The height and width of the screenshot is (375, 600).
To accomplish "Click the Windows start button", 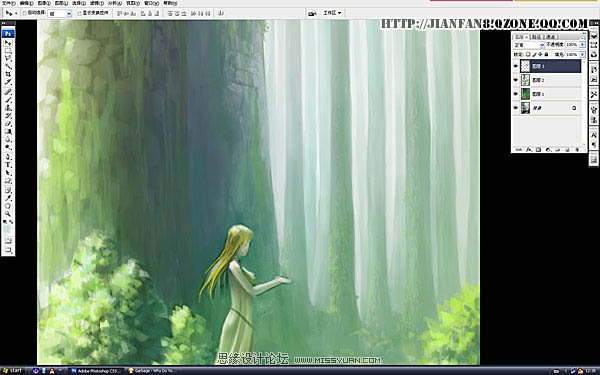I will [13, 370].
